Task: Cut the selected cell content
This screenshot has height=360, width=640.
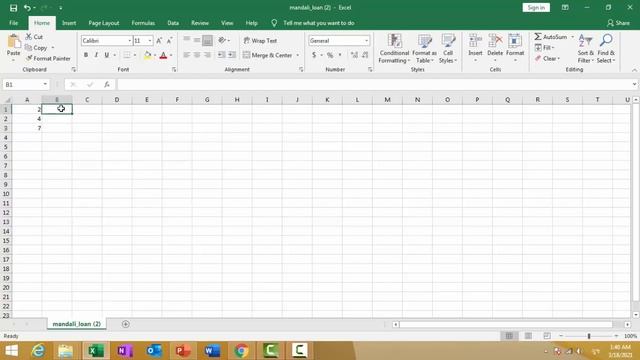Action: pyautogui.click(x=34, y=37)
